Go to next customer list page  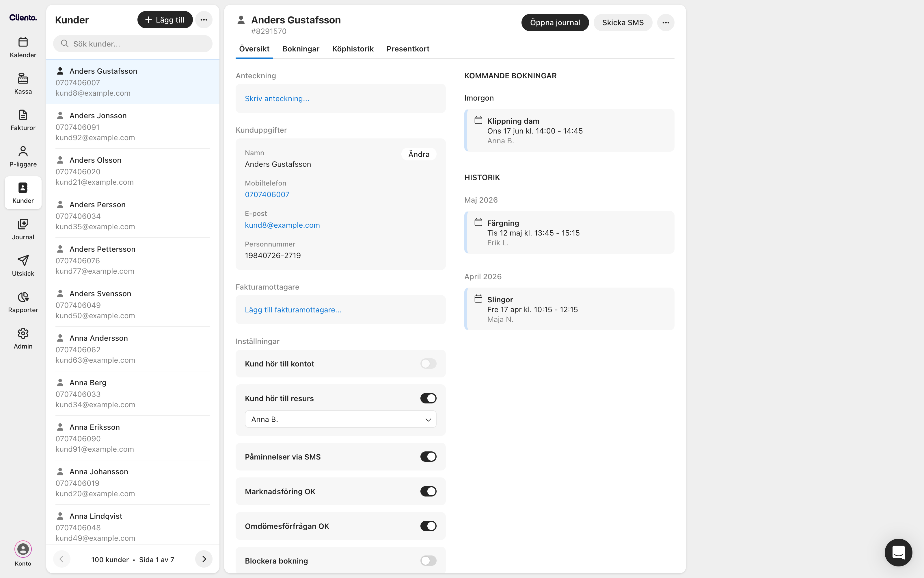tap(204, 559)
